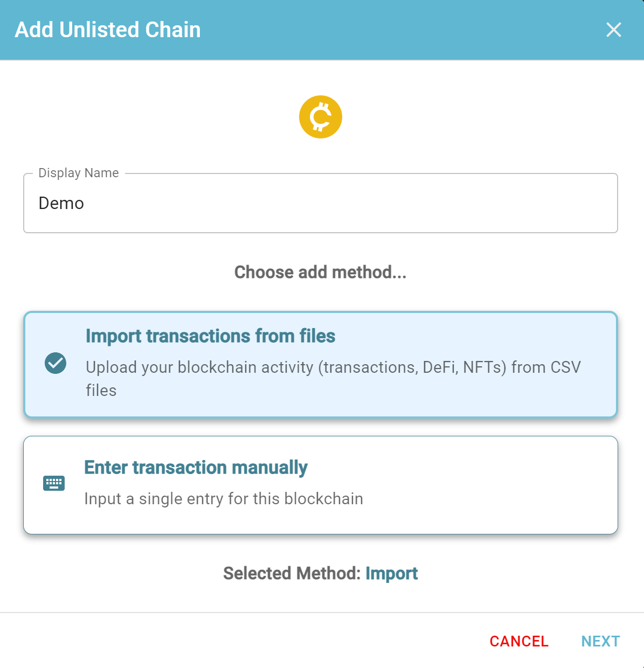Focus the Display Name input field
The image size is (644, 668).
click(321, 203)
